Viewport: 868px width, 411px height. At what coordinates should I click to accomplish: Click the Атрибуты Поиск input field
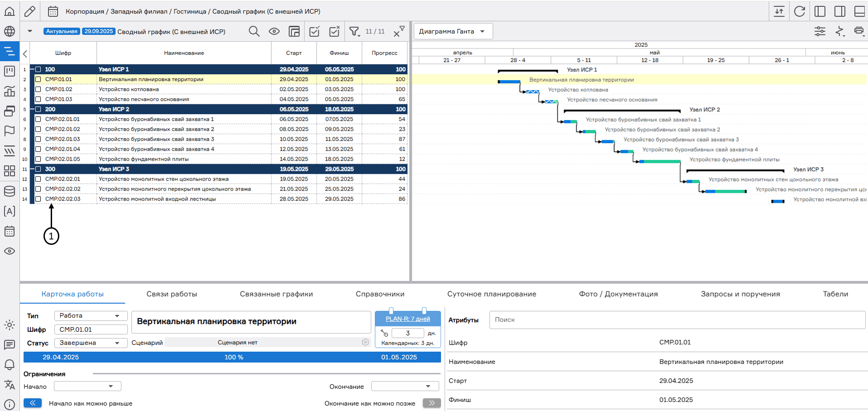coord(677,320)
